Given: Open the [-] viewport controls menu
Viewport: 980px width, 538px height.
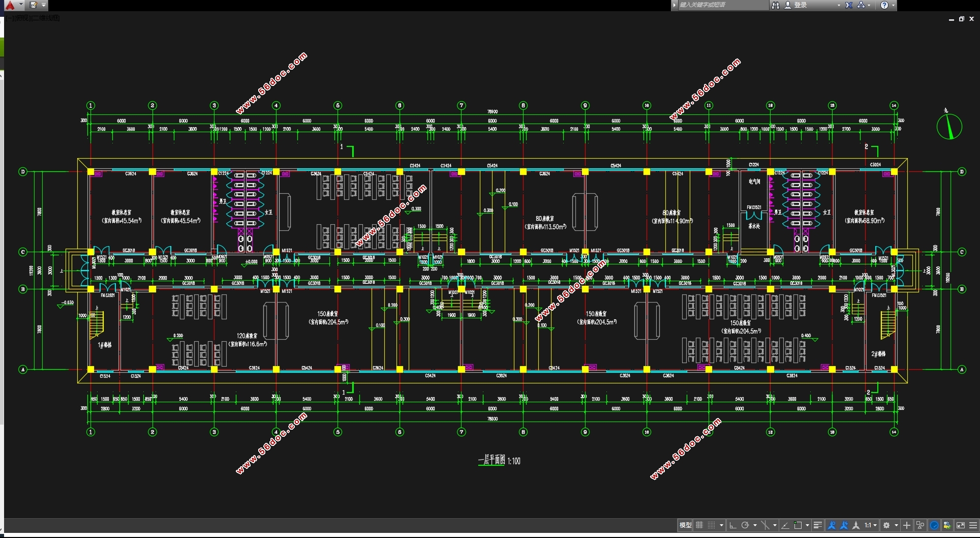Looking at the screenshot, I should tap(11, 18).
